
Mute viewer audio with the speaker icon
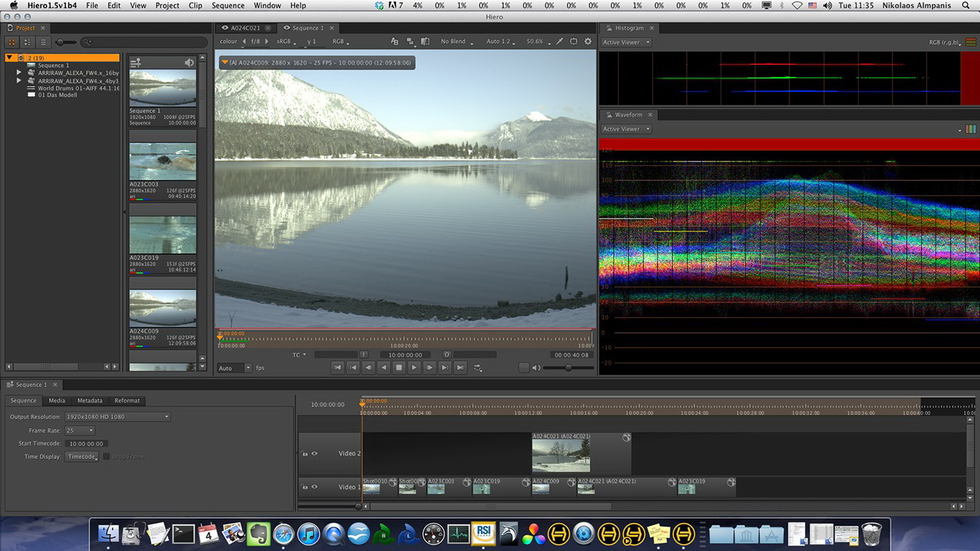(536, 368)
